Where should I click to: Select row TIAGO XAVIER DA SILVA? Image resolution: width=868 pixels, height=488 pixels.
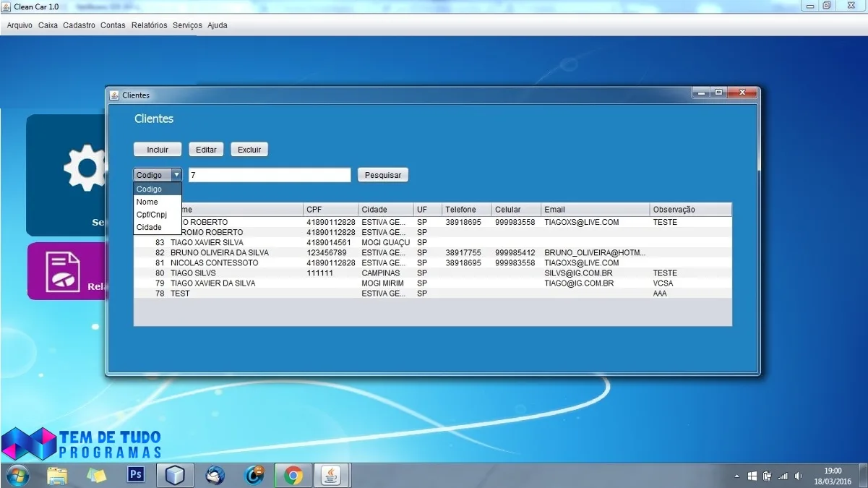[433, 283]
